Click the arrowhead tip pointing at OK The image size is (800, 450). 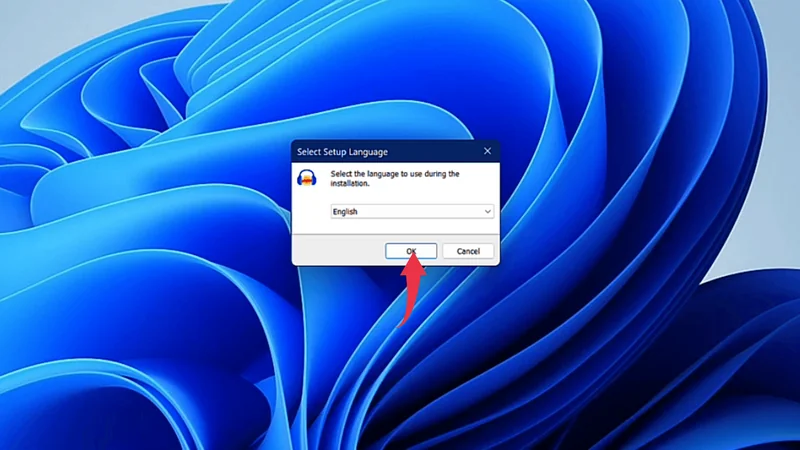(x=410, y=264)
